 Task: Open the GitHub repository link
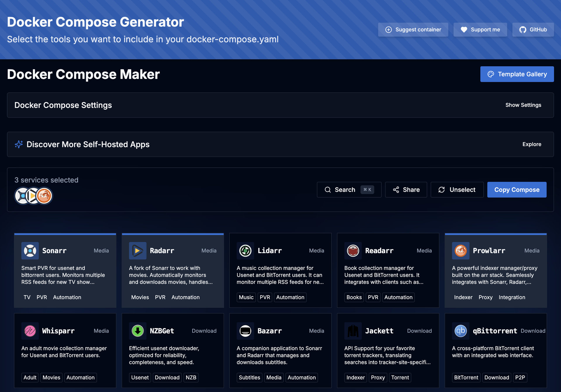(533, 30)
